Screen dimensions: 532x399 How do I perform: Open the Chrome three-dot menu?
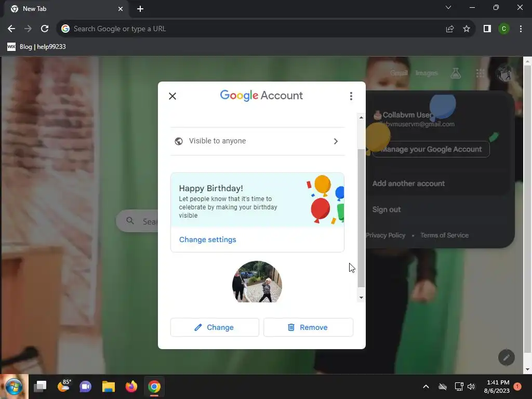(x=521, y=29)
